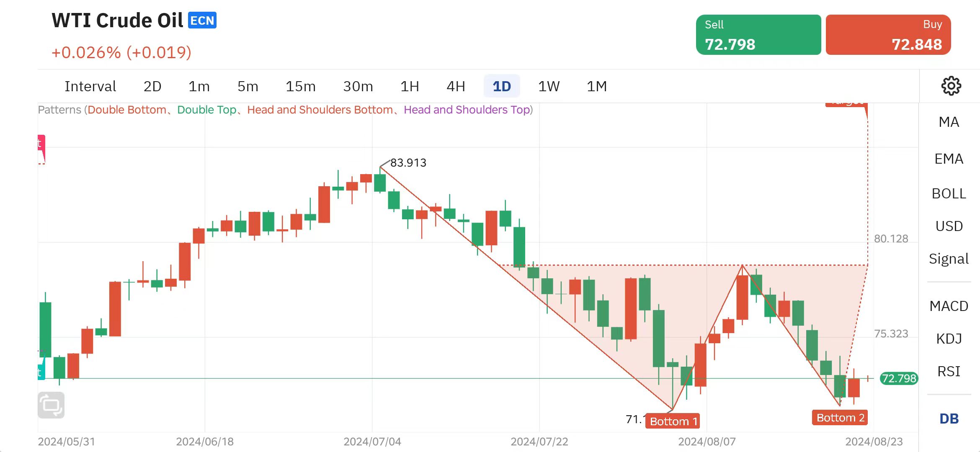Choose the 15m interval
This screenshot has height=452, width=980.
click(300, 86)
